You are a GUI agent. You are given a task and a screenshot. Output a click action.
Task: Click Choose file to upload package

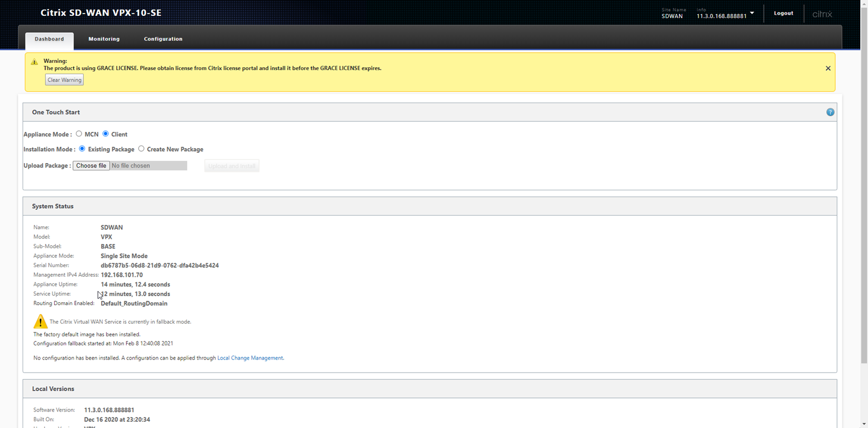(91, 166)
